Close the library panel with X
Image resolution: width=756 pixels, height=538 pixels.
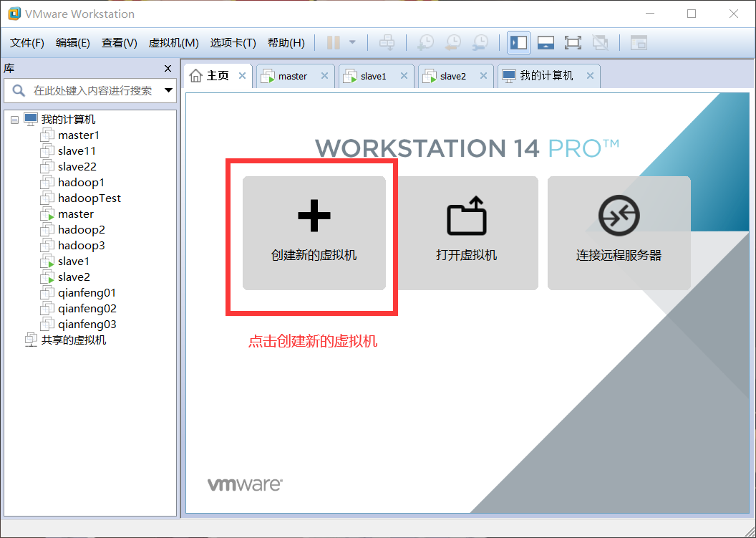pos(168,69)
